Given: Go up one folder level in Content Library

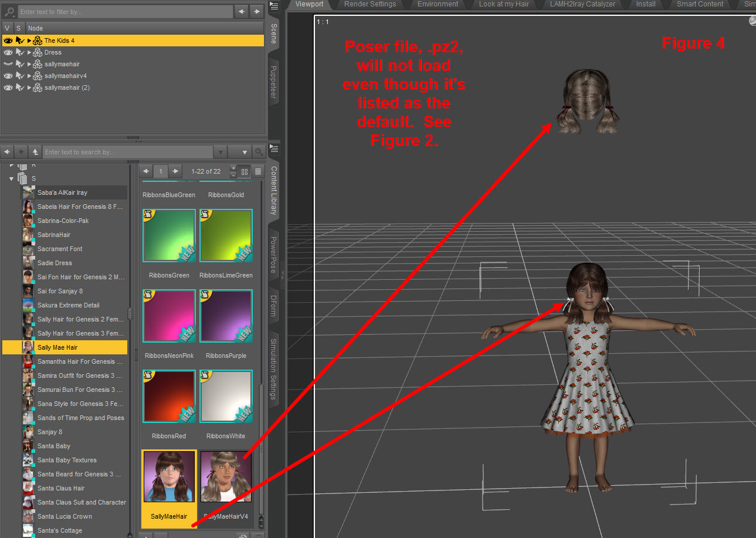Looking at the screenshot, I should point(35,152).
